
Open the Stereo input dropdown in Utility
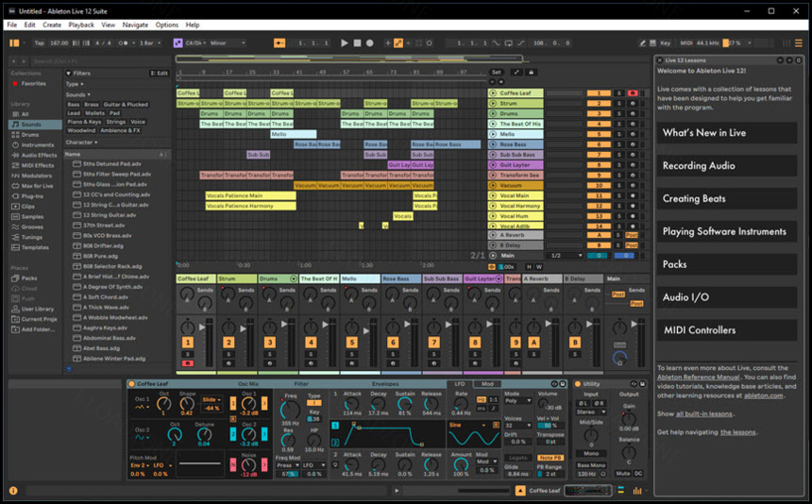[591, 412]
